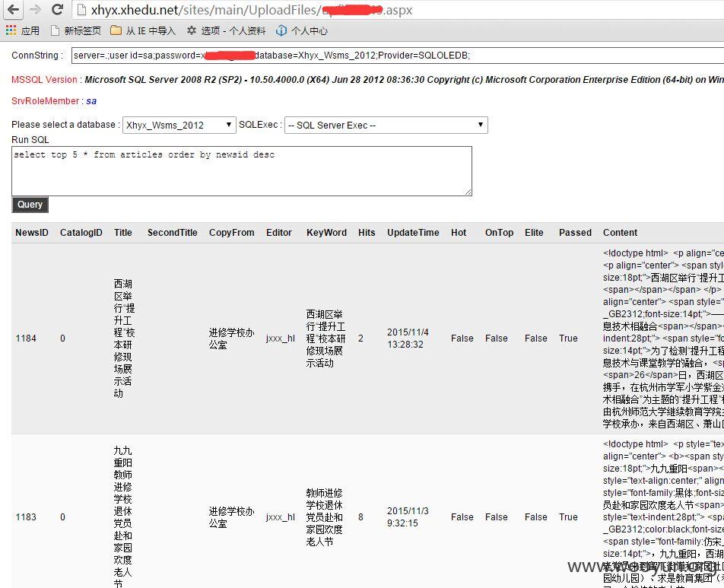Open the 选项 - 个人资料 gear bookmark

(x=227, y=31)
